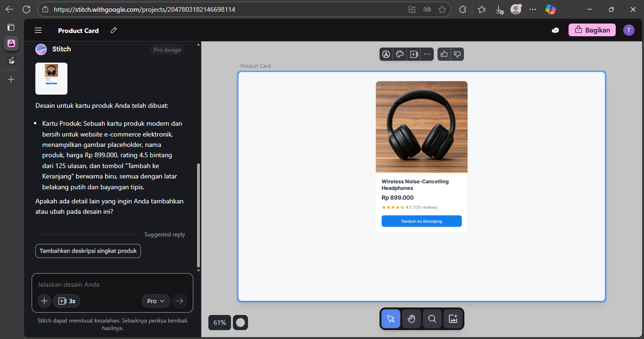Screen dimensions: 644x339
Task: Toggle the round background color button
Action: coord(240,323)
